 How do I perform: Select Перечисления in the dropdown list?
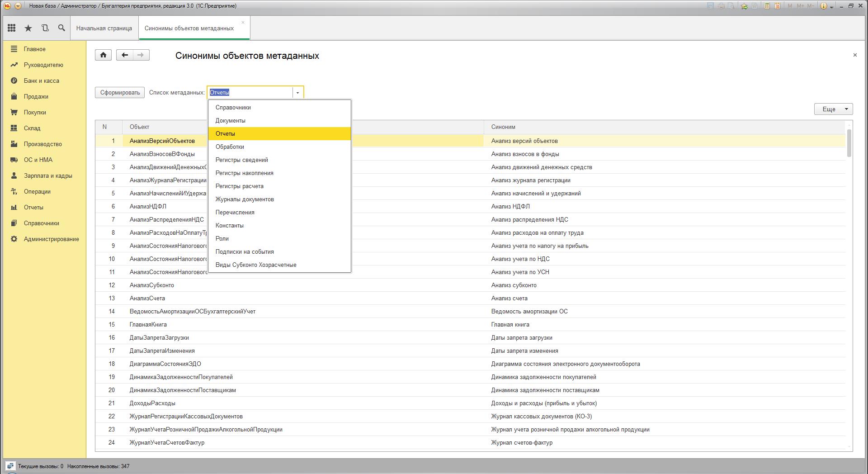(279, 212)
